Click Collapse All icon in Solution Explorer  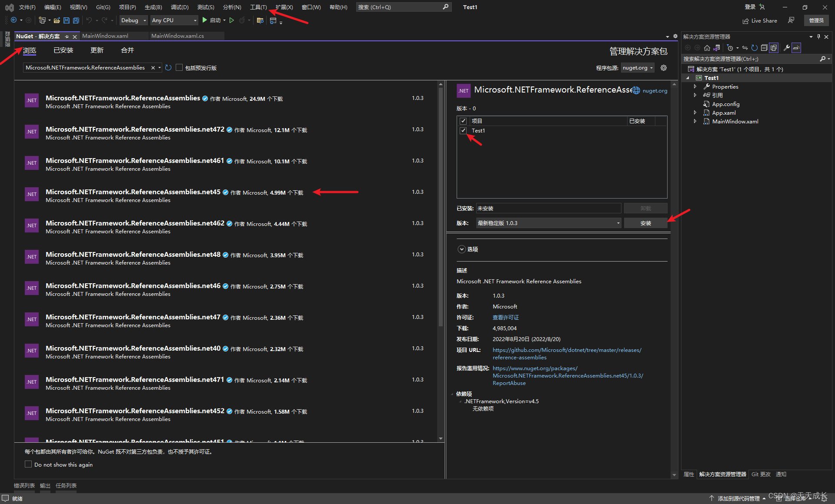coord(764,48)
